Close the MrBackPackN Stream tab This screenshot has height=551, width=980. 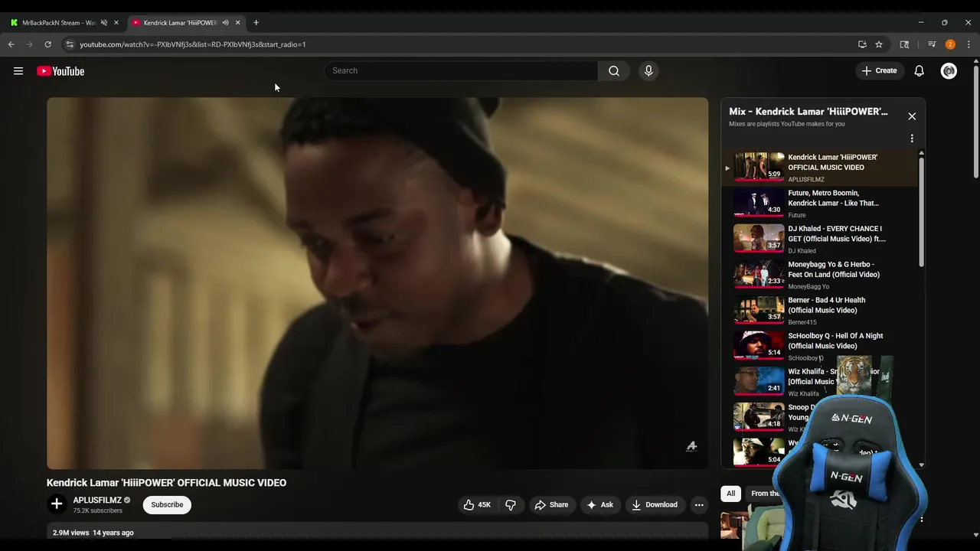[x=116, y=23]
